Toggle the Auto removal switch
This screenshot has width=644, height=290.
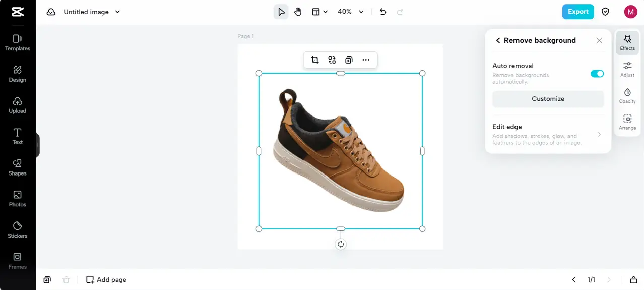(597, 74)
